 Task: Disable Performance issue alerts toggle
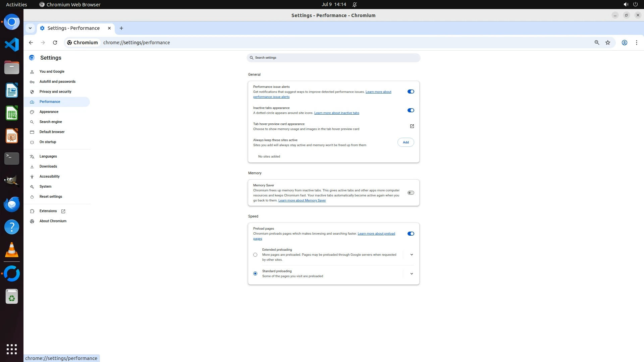[x=411, y=92]
